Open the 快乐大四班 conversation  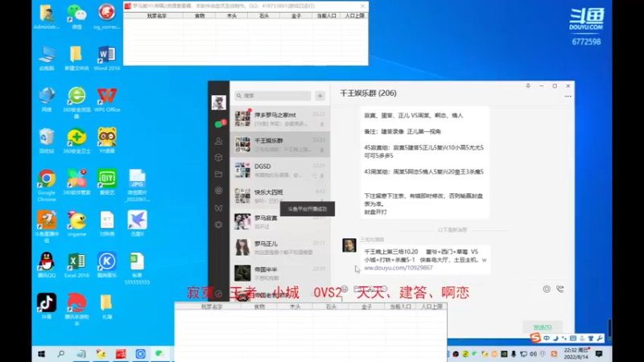tap(279, 195)
